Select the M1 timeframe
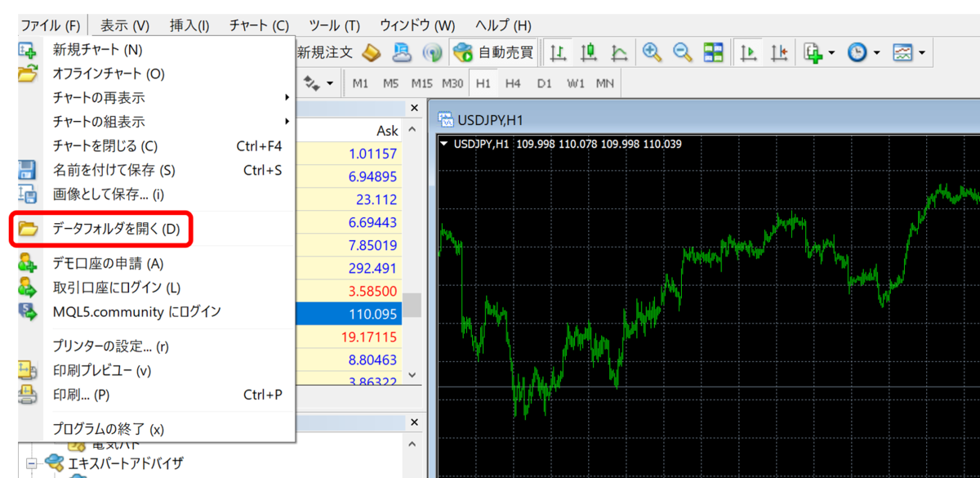Viewport: 980px width, 478px height. coord(360,83)
